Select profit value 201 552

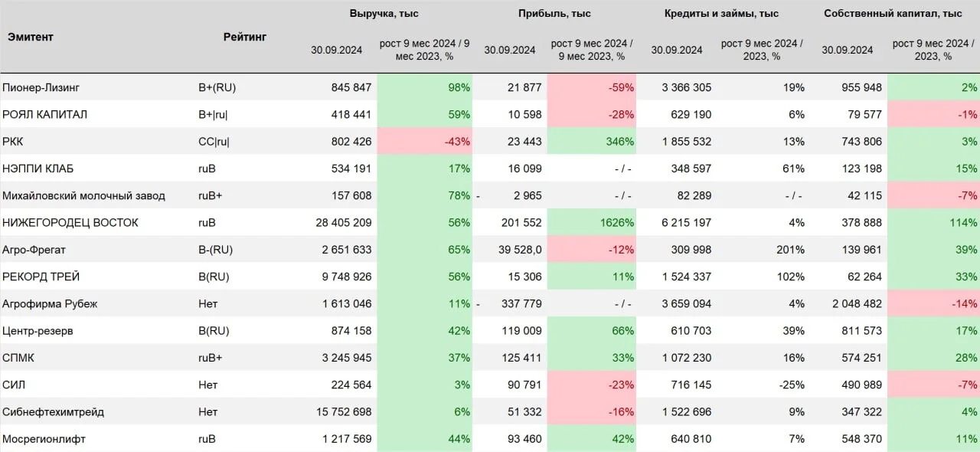[x=521, y=222]
